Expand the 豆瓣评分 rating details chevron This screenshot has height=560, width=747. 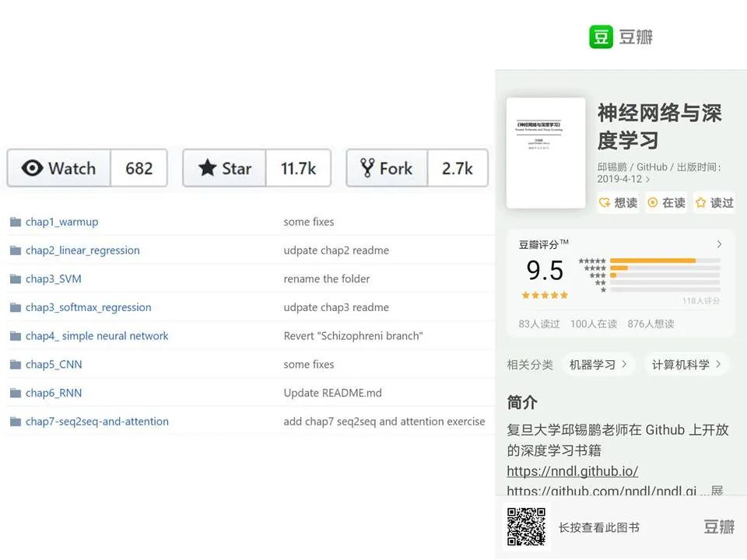click(x=719, y=244)
